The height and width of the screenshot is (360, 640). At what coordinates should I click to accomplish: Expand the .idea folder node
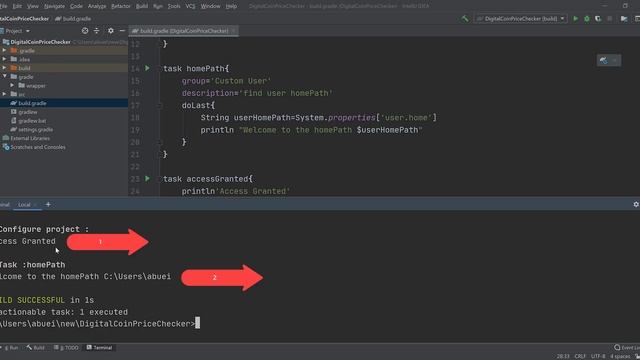pos(4,59)
